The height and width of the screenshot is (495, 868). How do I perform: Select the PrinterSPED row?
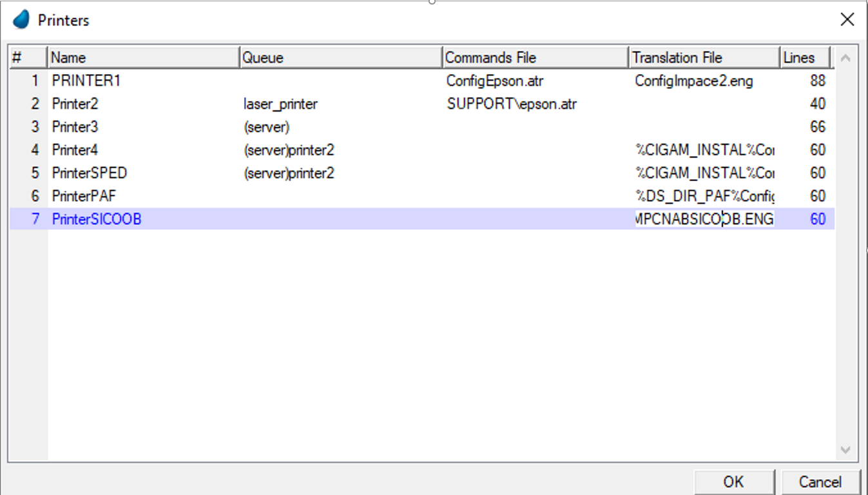click(90, 173)
